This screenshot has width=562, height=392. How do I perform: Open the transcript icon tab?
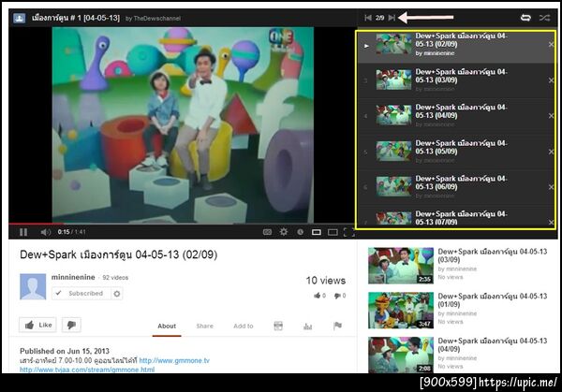[x=278, y=326]
